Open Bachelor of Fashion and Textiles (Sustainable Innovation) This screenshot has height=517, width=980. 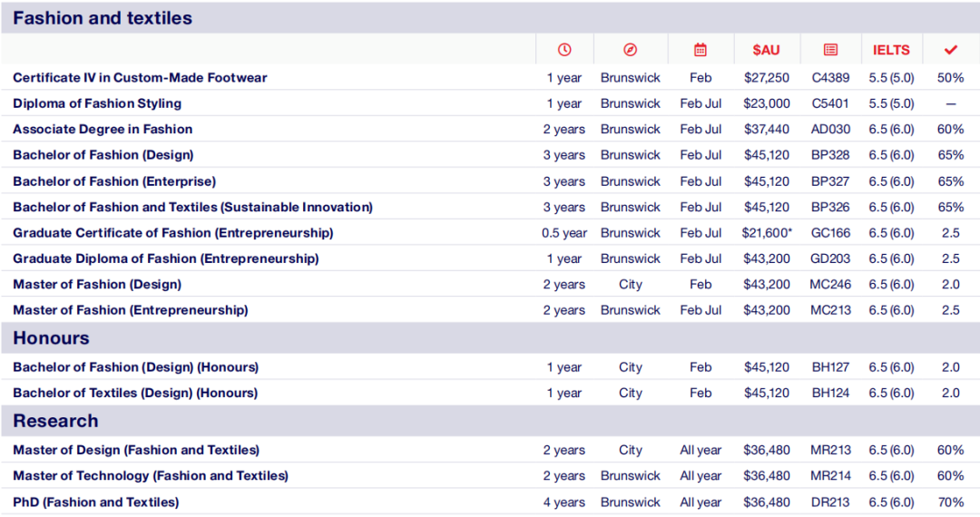pyautogui.click(x=192, y=207)
